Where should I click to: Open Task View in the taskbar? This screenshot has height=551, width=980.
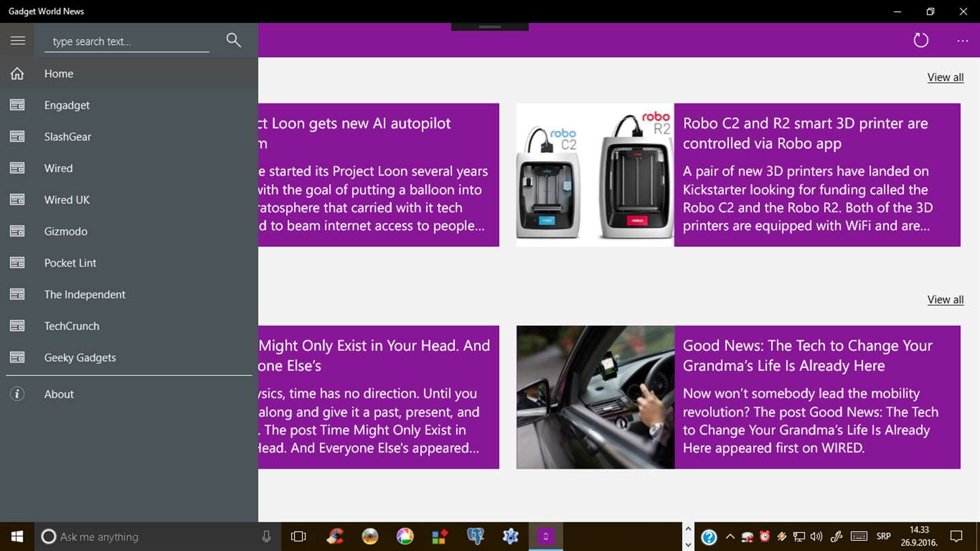click(x=298, y=537)
